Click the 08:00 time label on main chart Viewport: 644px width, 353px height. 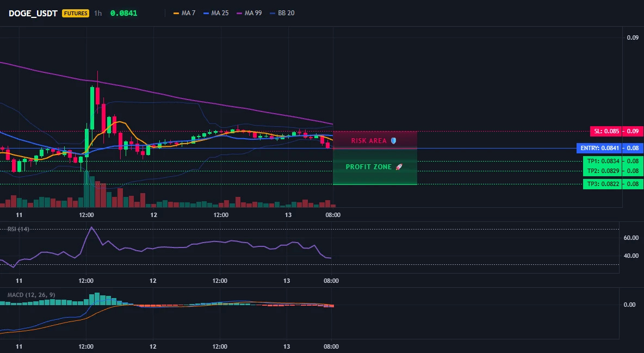[333, 215]
